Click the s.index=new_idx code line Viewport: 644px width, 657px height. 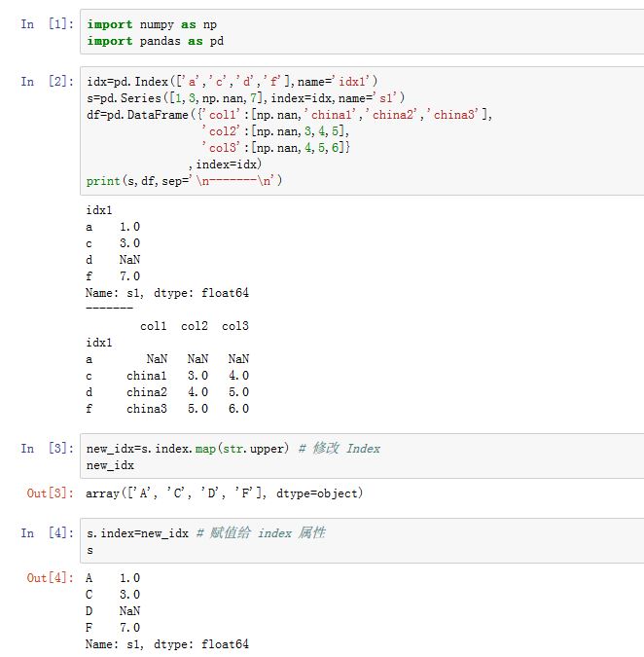[x=137, y=533]
